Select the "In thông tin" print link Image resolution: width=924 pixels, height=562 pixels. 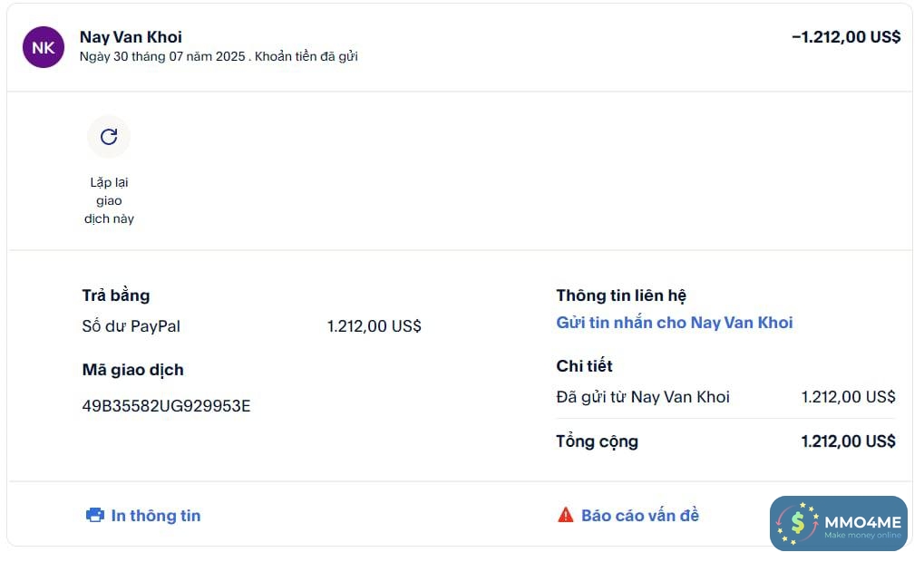155,516
